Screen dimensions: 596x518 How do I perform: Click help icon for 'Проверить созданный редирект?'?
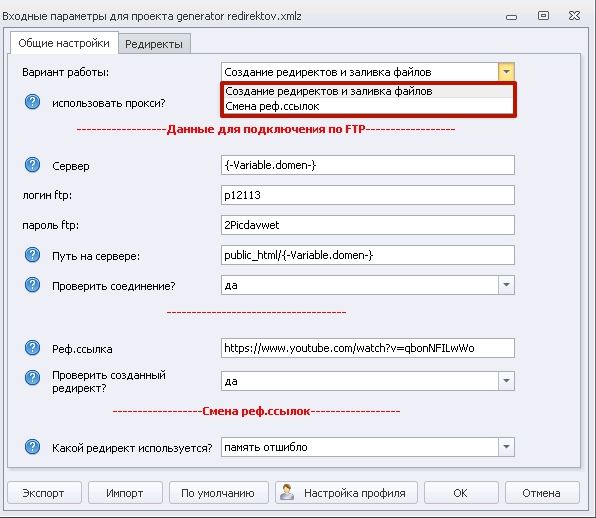click(32, 378)
